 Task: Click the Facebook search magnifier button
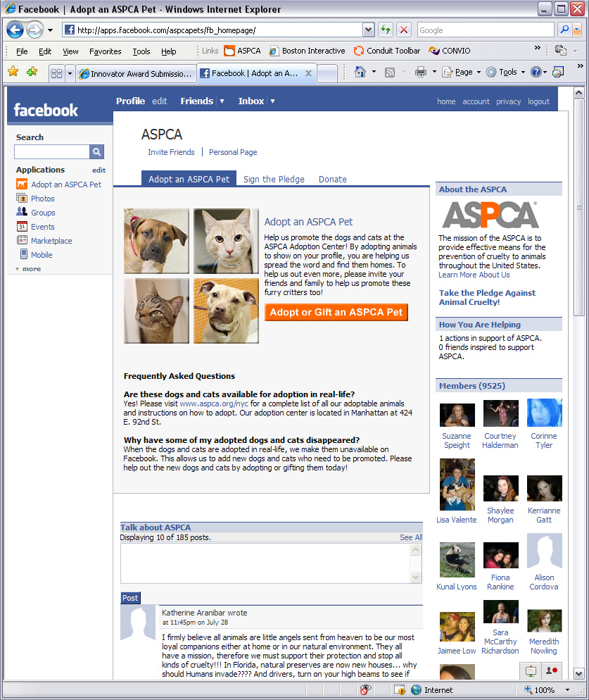[x=96, y=151]
